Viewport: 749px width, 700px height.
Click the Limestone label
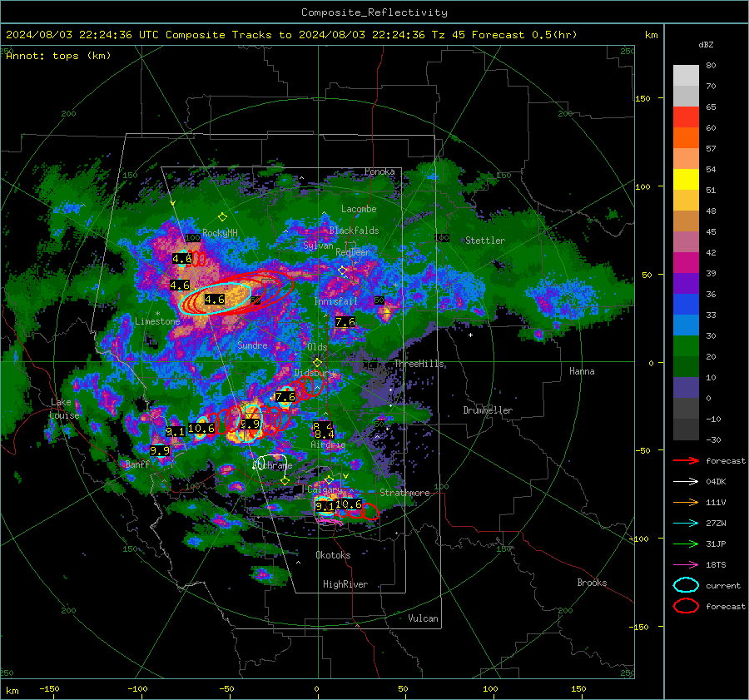[x=157, y=321]
